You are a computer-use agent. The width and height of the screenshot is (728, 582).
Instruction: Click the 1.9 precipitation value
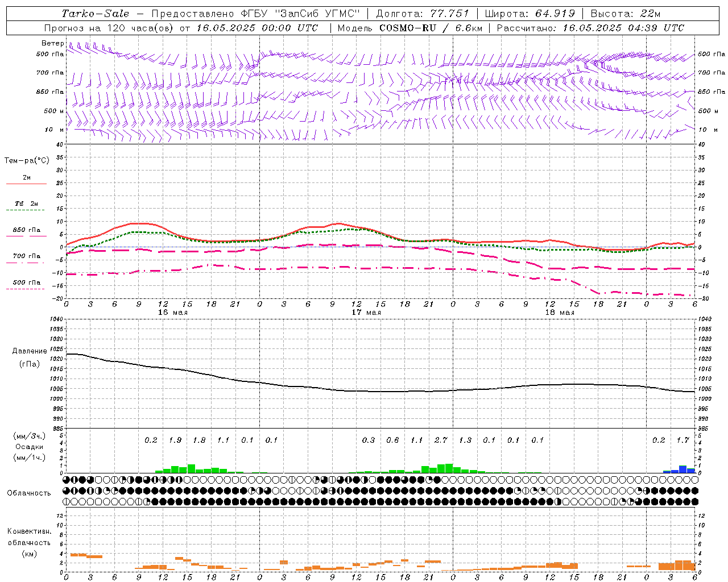[x=175, y=440]
